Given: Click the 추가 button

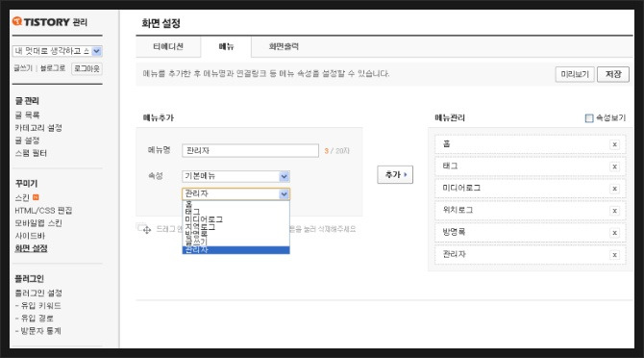Looking at the screenshot, I should pos(395,175).
